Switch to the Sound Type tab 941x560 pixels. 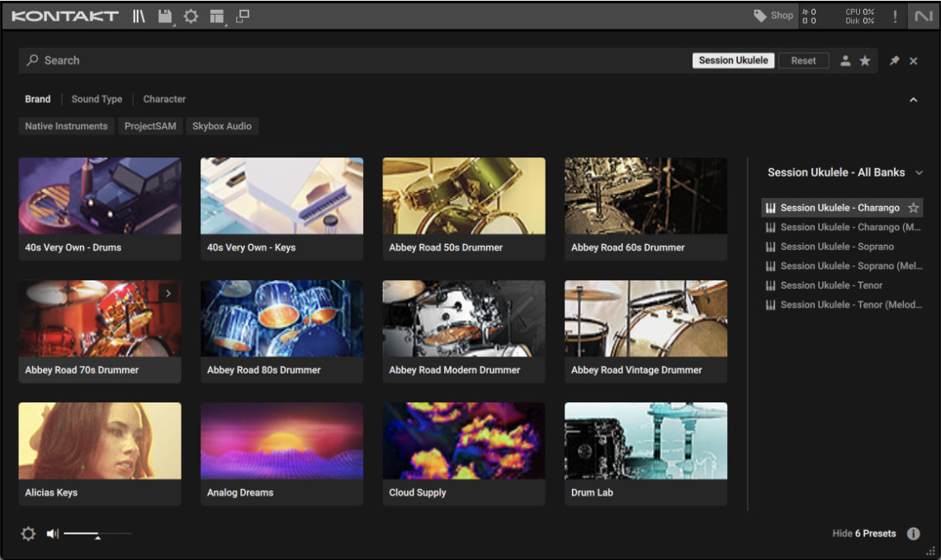[x=97, y=99]
